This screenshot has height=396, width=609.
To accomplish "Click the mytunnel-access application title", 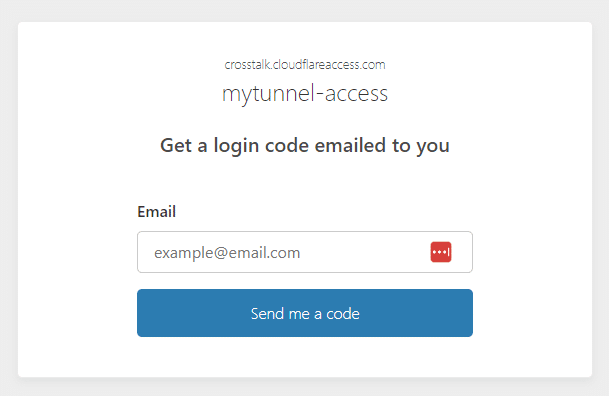I will [305, 94].
